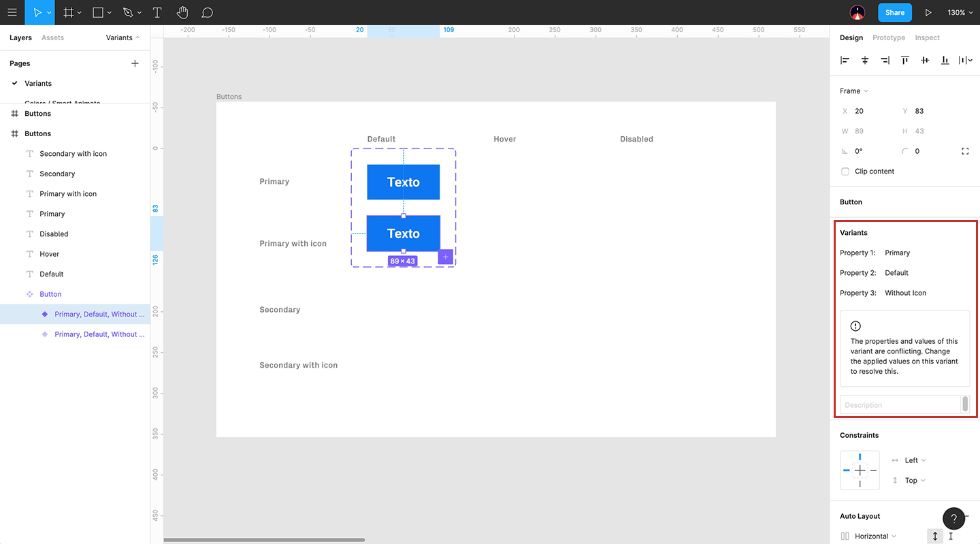Click the variant Description input field
The width and height of the screenshot is (980, 544).
(899, 405)
